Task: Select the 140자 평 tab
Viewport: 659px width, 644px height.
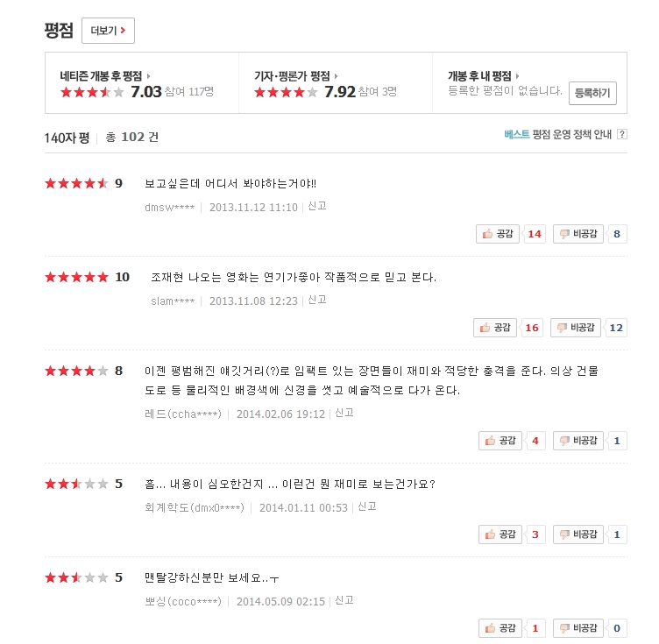Action: [67, 138]
